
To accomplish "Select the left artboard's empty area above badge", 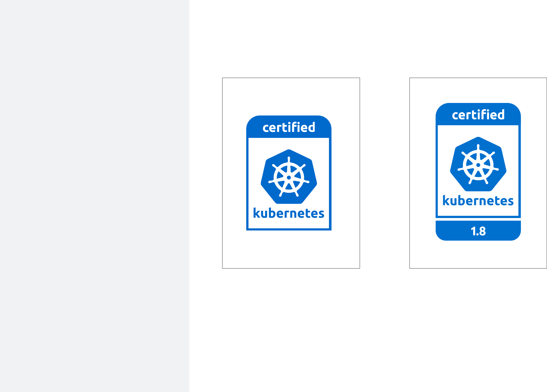I will click(291, 97).
